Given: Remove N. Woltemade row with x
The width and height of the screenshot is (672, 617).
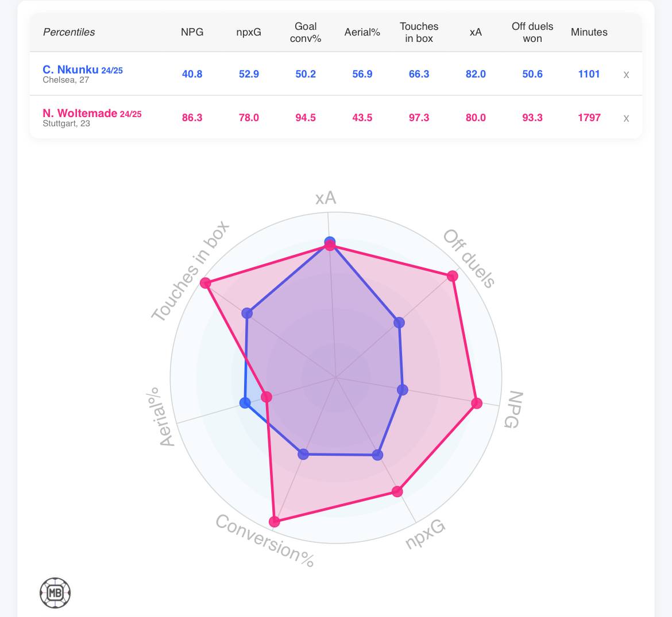Looking at the screenshot, I should (626, 118).
